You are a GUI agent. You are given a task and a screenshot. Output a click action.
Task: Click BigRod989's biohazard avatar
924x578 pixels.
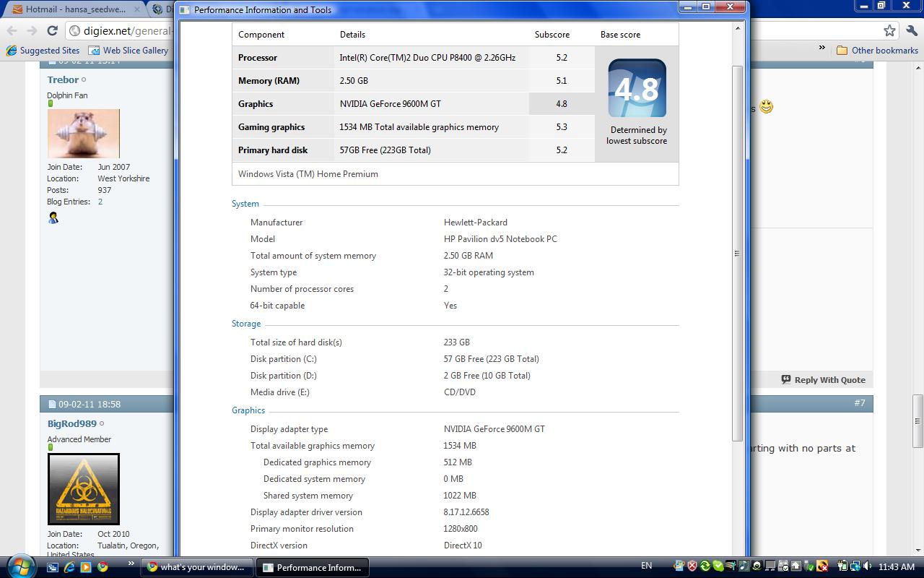click(x=84, y=489)
